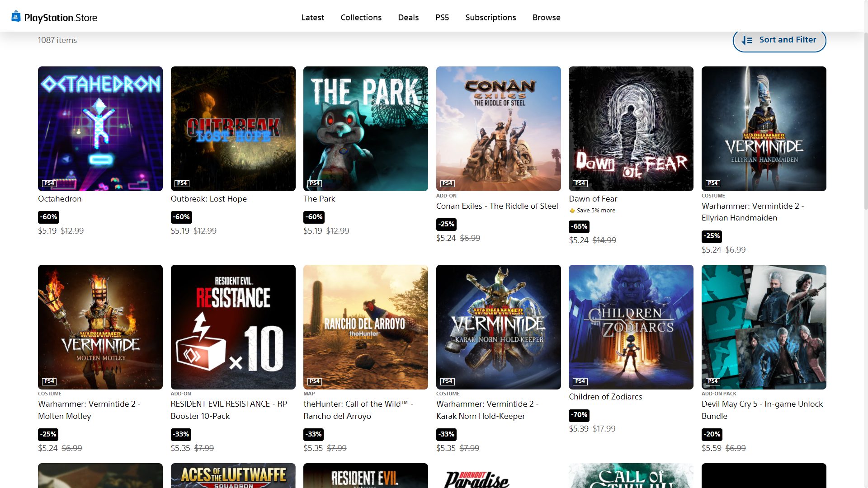The image size is (868, 488).
Task: Click Browse in the top navigation
Action: pos(546,18)
